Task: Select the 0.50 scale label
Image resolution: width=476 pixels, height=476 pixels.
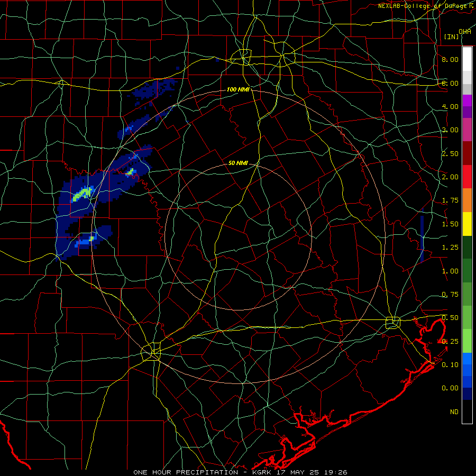Action: [450, 318]
